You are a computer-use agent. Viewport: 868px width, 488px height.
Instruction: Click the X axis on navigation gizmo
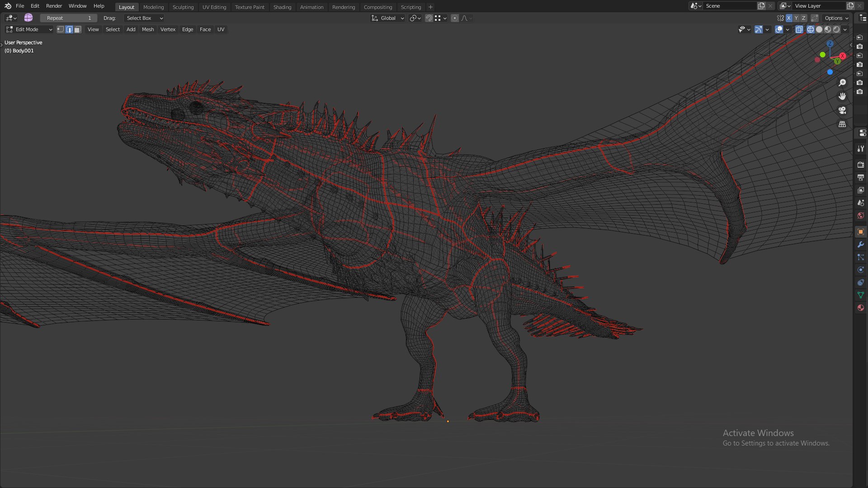(843, 56)
